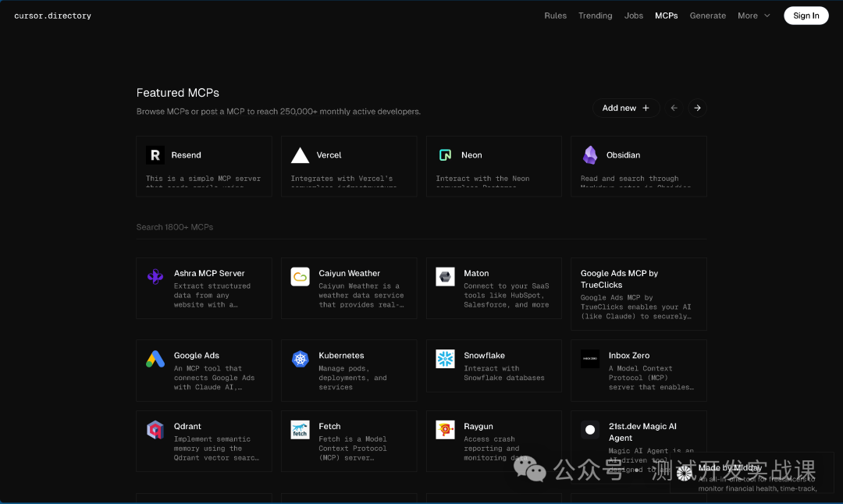Click the Neon logo icon
Image resolution: width=843 pixels, height=504 pixels.
point(445,155)
